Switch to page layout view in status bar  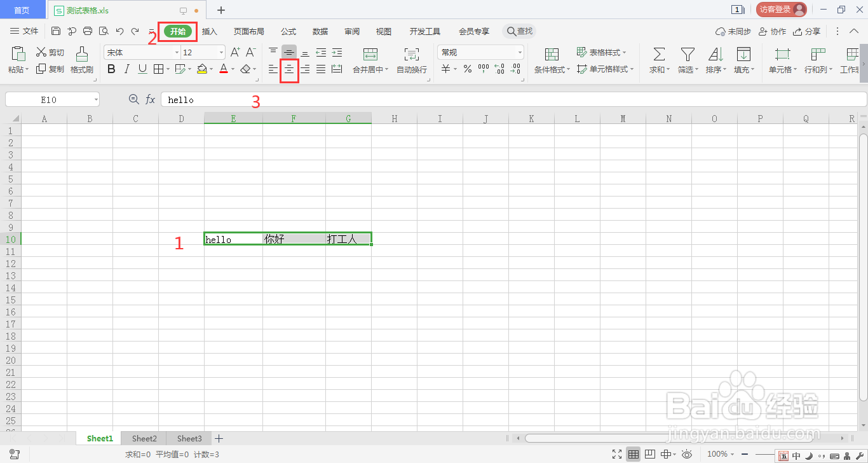tap(649, 454)
